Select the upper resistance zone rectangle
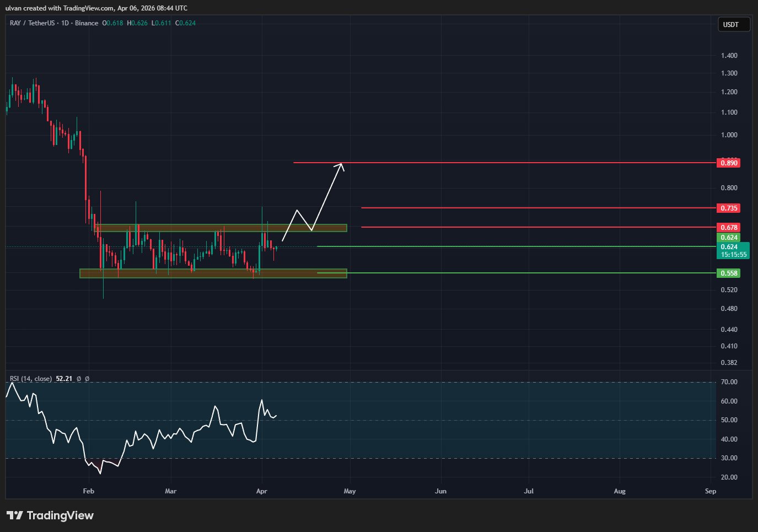758x532 pixels. 221,228
